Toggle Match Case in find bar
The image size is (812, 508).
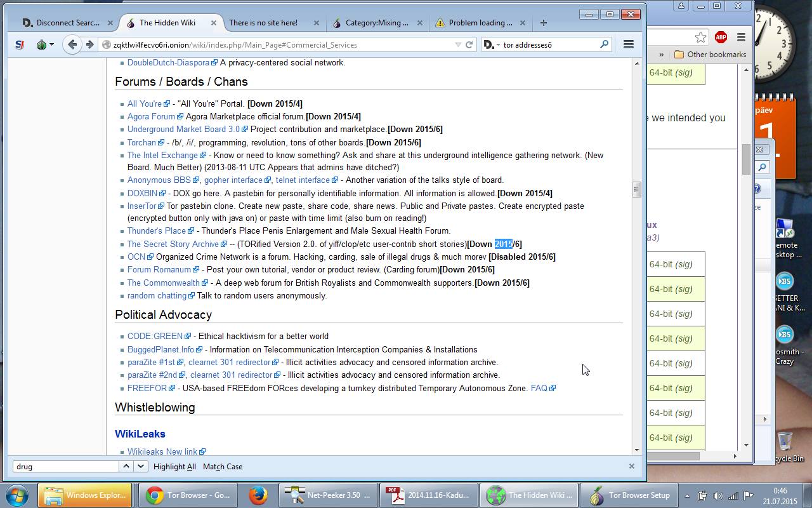[x=223, y=467]
